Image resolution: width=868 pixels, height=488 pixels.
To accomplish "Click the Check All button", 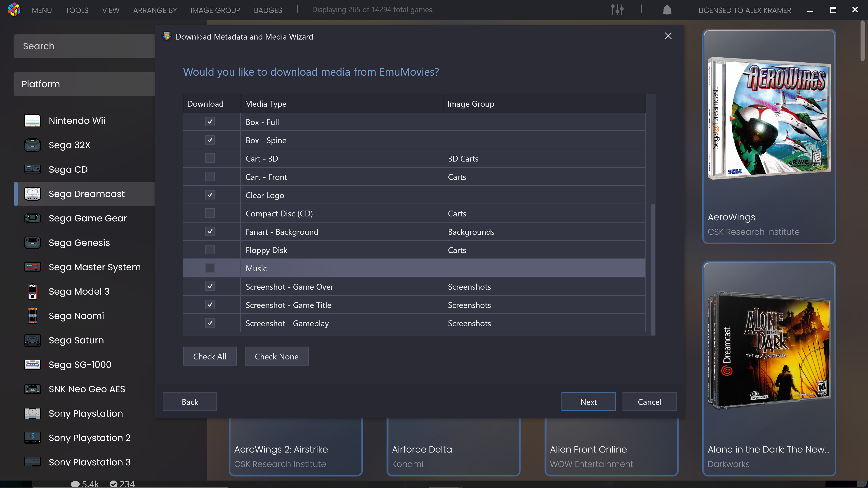I will [x=210, y=356].
